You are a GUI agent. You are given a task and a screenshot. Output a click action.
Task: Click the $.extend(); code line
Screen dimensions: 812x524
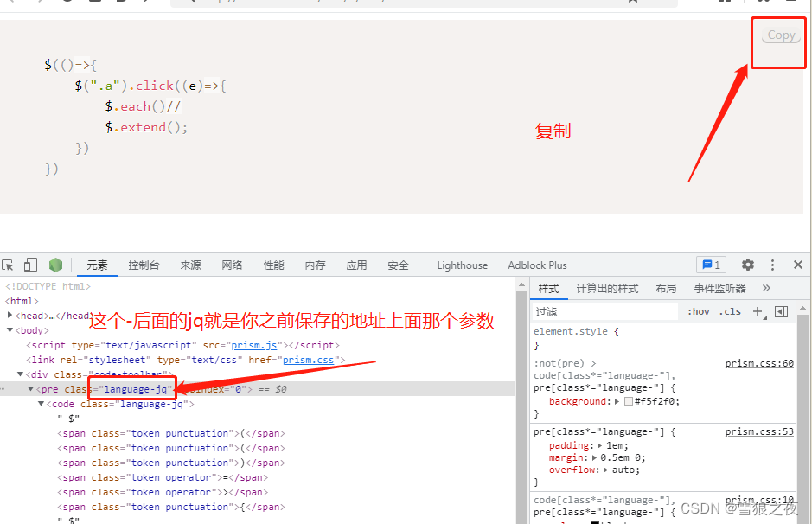coord(146,127)
